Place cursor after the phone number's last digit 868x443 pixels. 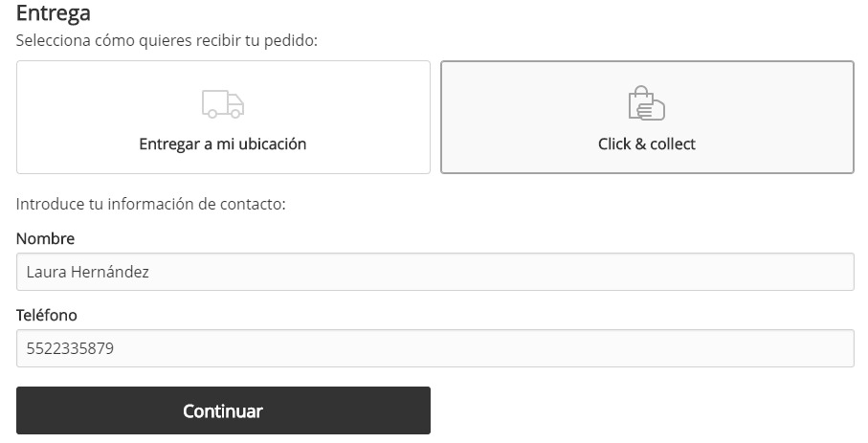(x=116, y=348)
